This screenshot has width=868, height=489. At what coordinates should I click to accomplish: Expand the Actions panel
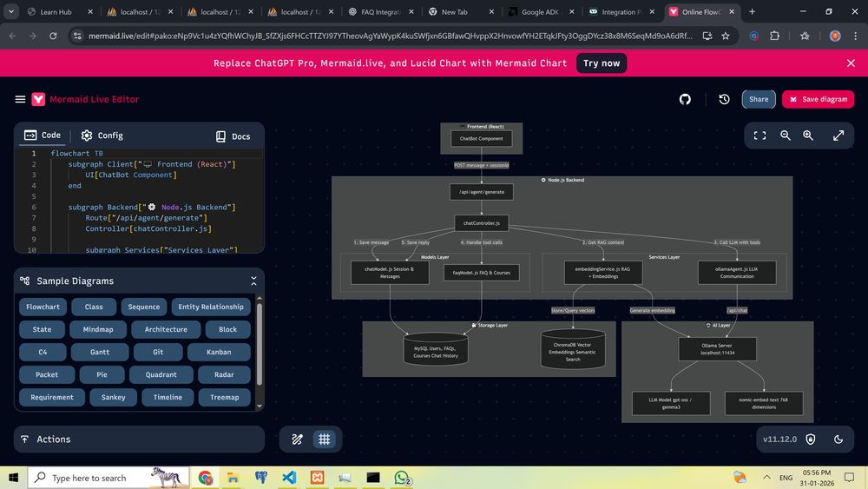pos(139,439)
